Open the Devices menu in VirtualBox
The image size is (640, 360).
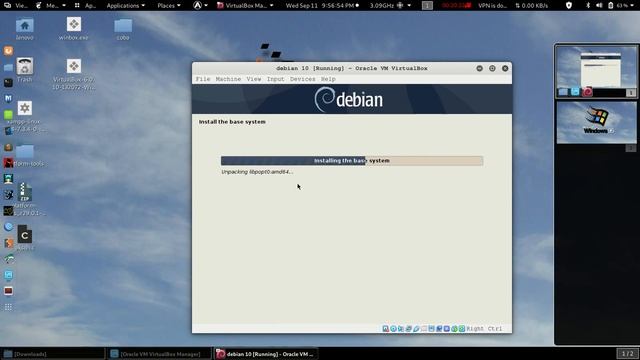302,79
